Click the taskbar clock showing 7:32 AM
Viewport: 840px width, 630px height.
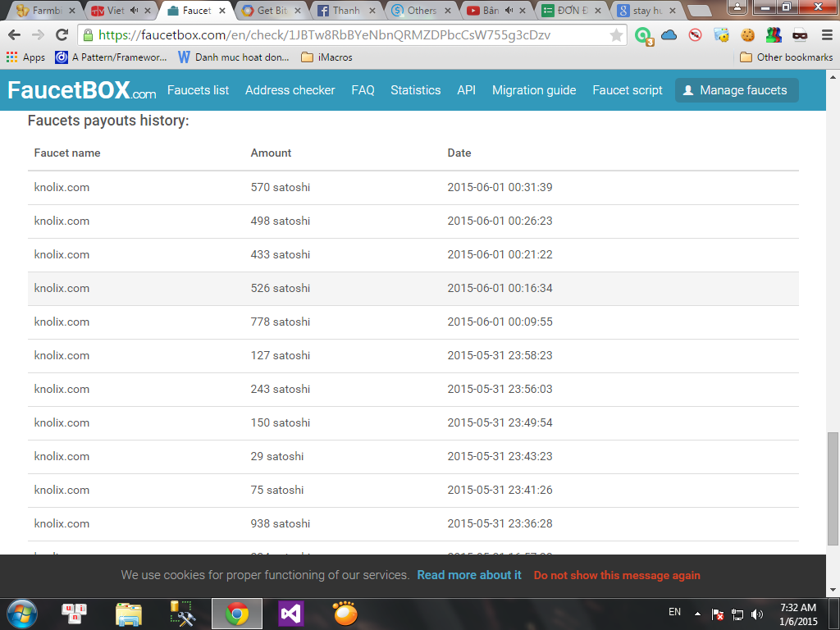[x=797, y=614]
